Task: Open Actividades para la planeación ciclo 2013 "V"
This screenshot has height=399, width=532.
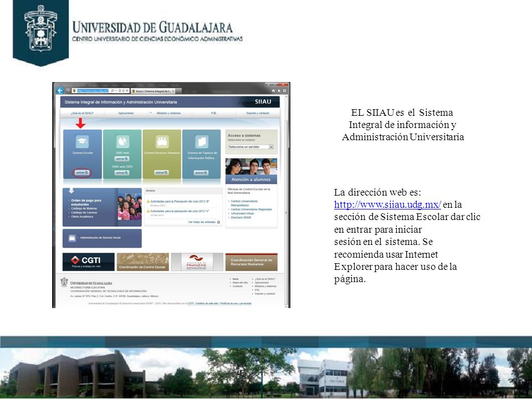Action: click(x=180, y=211)
